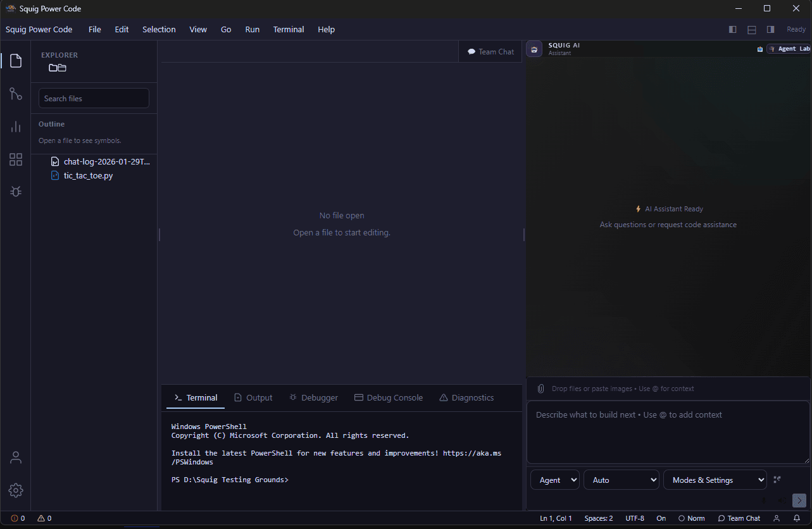Image resolution: width=812 pixels, height=529 pixels.
Task: Click the microphone icon near send button
Action: 764,500
